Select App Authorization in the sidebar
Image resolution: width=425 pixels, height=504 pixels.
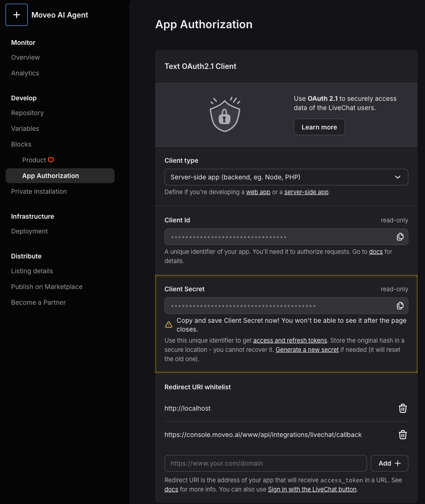pyautogui.click(x=60, y=176)
